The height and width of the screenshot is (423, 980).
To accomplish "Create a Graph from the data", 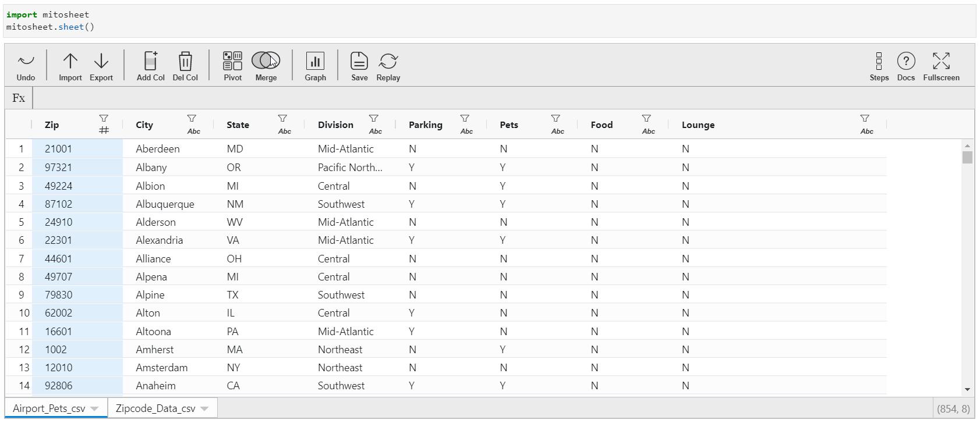I will pos(315,61).
